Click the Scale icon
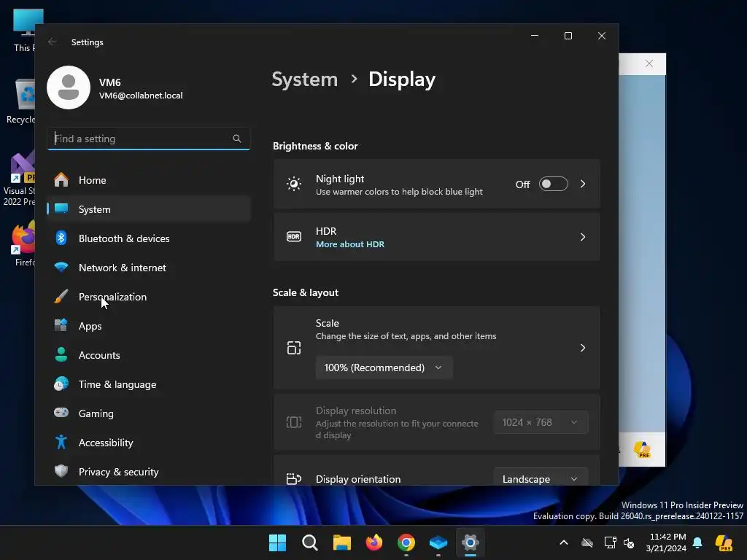Image resolution: width=747 pixels, height=560 pixels. [294, 348]
